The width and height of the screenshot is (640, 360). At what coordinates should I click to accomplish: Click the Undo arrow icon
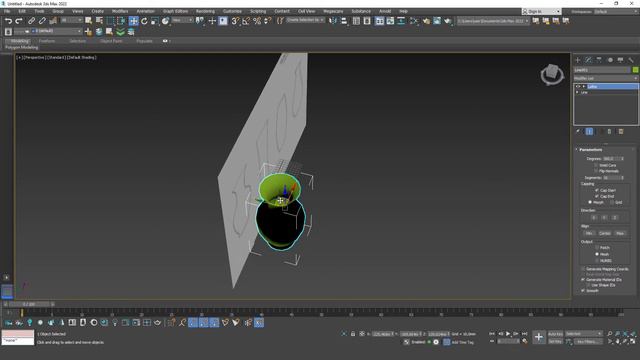pyautogui.click(x=8, y=21)
